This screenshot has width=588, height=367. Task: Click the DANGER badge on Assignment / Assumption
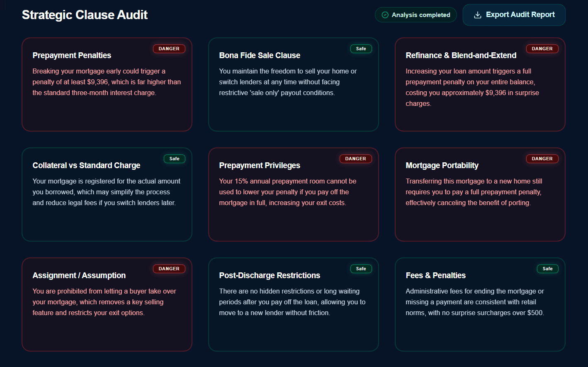[169, 269]
